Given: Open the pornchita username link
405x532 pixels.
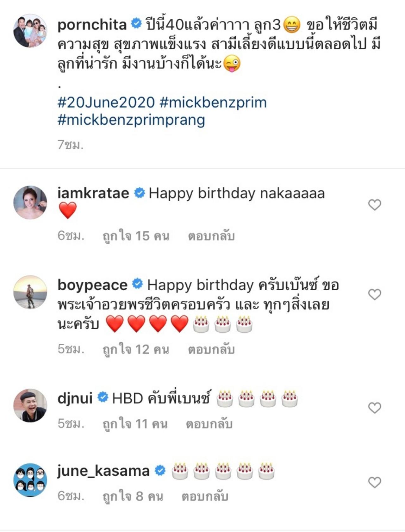Looking at the screenshot, I should point(92,25).
